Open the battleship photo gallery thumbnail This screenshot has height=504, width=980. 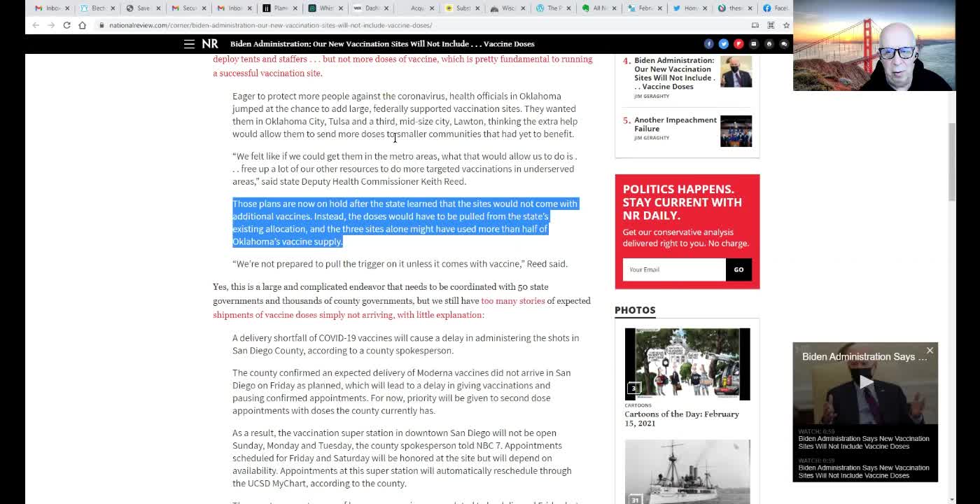pyautogui.click(x=687, y=472)
